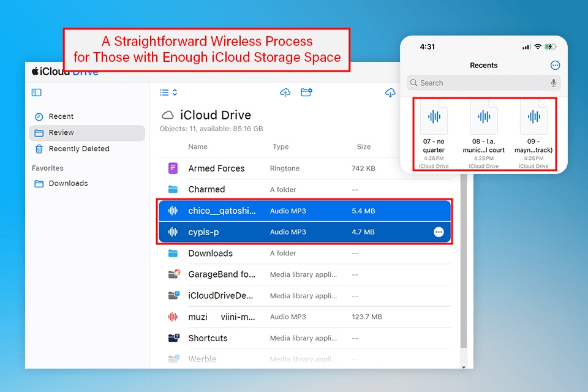Sort the file list by Type column
Screen dimensions: 588x392
click(x=281, y=146)
